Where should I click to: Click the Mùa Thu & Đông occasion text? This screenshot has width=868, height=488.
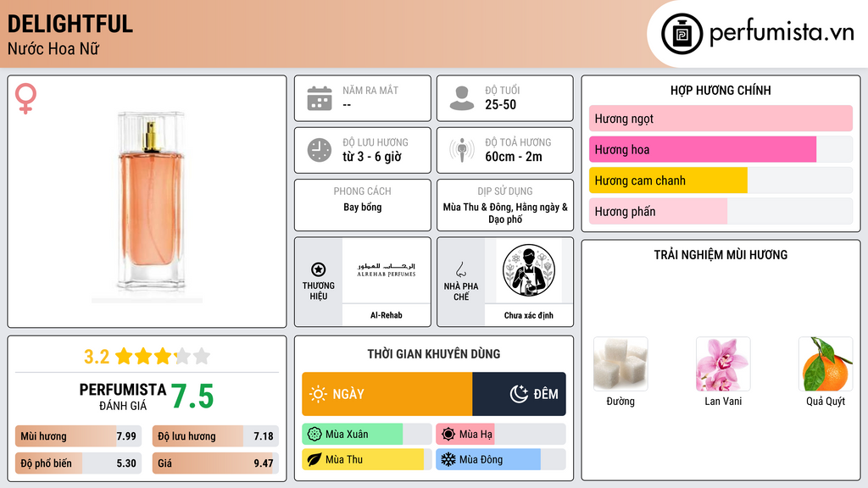[x=505, y=213]
